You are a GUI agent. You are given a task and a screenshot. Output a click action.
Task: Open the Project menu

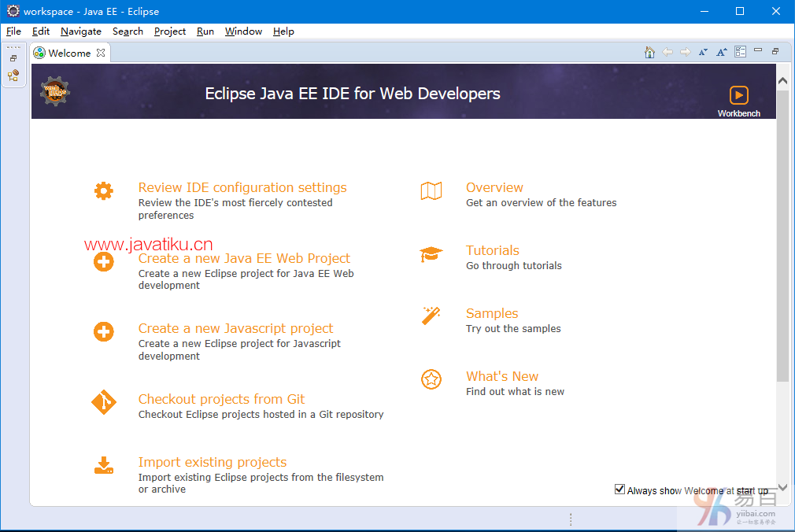[x=170, y=31]
